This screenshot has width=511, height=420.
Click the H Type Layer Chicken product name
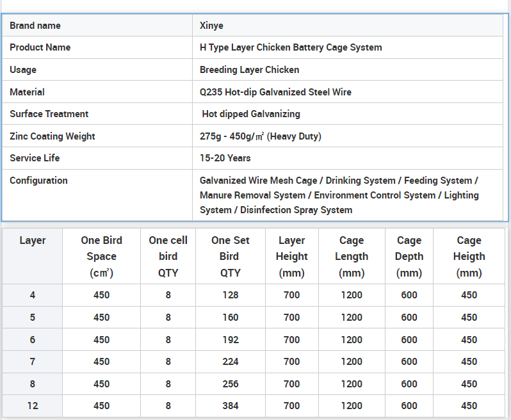(291, 47)
